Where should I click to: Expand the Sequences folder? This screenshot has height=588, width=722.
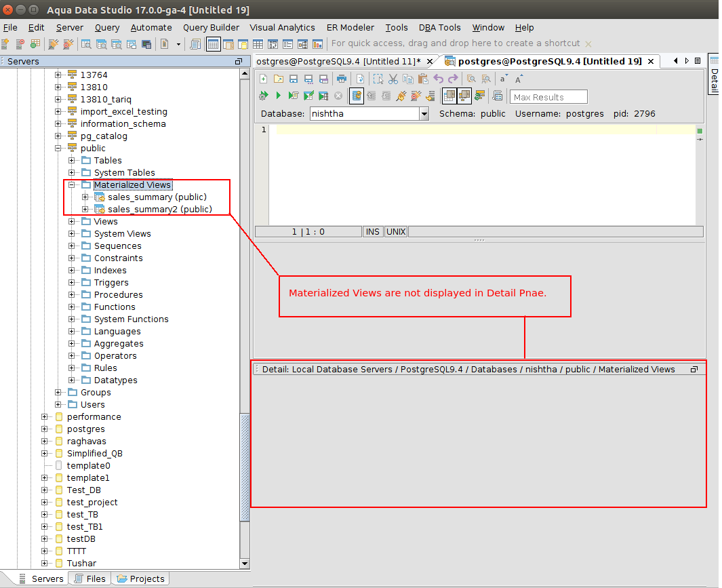click(x=71, y=246)
